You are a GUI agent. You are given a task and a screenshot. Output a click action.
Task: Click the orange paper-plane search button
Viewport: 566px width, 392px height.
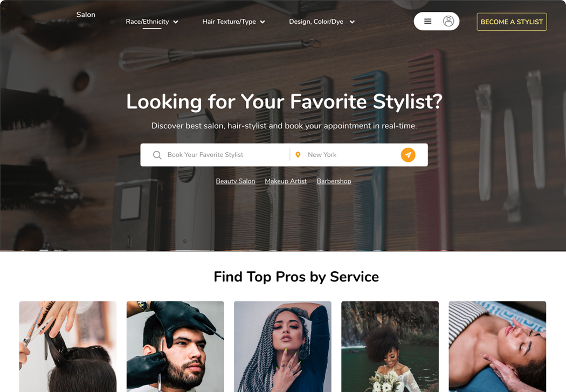click(408, 155)
